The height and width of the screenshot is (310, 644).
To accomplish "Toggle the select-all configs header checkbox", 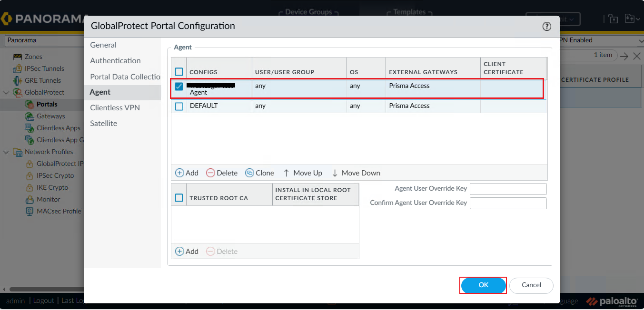I will (179, 72).
